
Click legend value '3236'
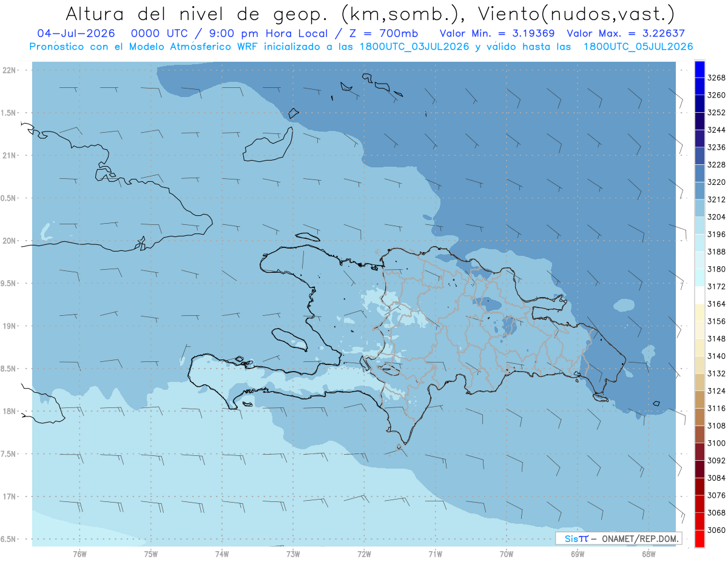[716, 147]
